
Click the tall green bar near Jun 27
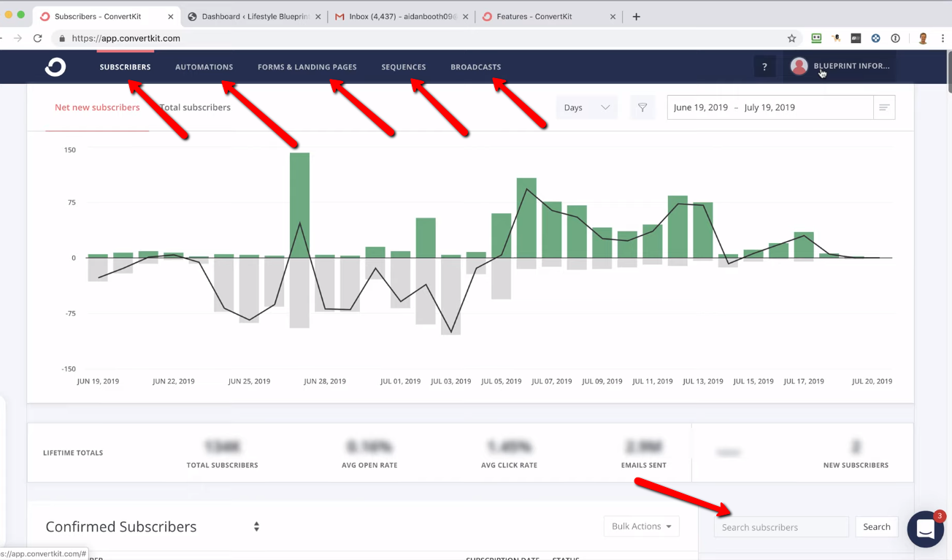[299, 205]
